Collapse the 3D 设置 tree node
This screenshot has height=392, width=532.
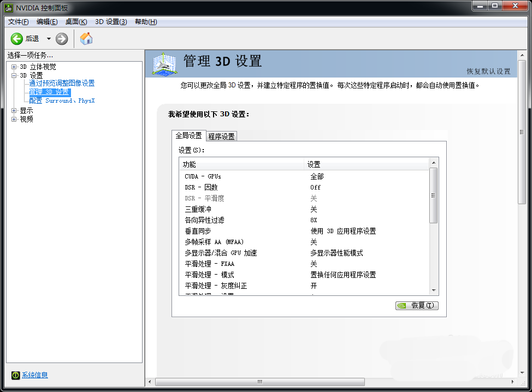14,75
